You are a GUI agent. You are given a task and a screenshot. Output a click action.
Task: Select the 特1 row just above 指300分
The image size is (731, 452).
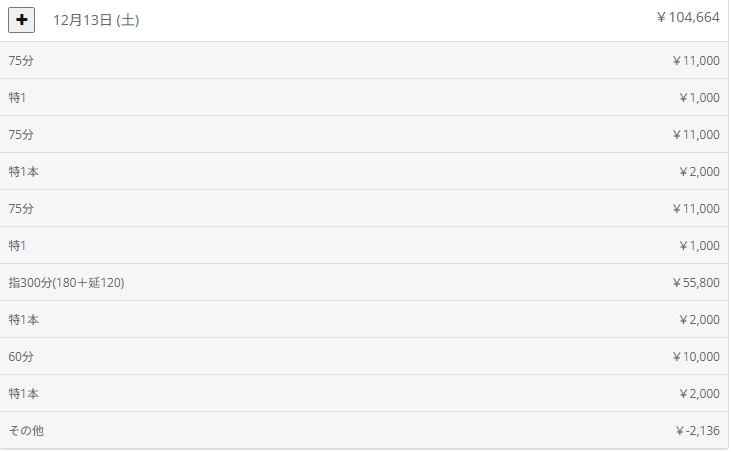[19, 246]
